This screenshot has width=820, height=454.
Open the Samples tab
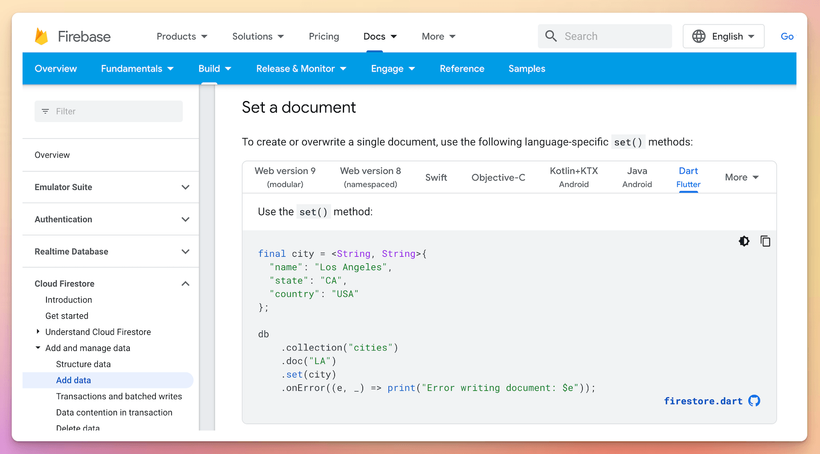pos(527,69)
